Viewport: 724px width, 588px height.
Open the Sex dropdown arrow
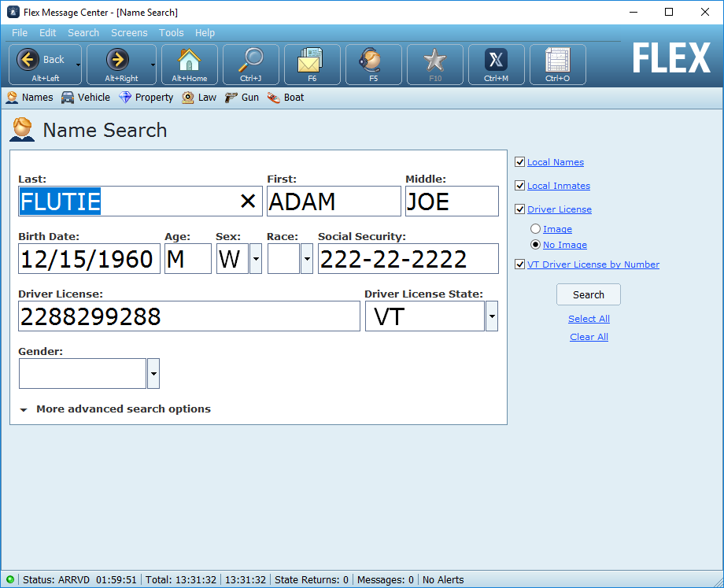[256, 259]
